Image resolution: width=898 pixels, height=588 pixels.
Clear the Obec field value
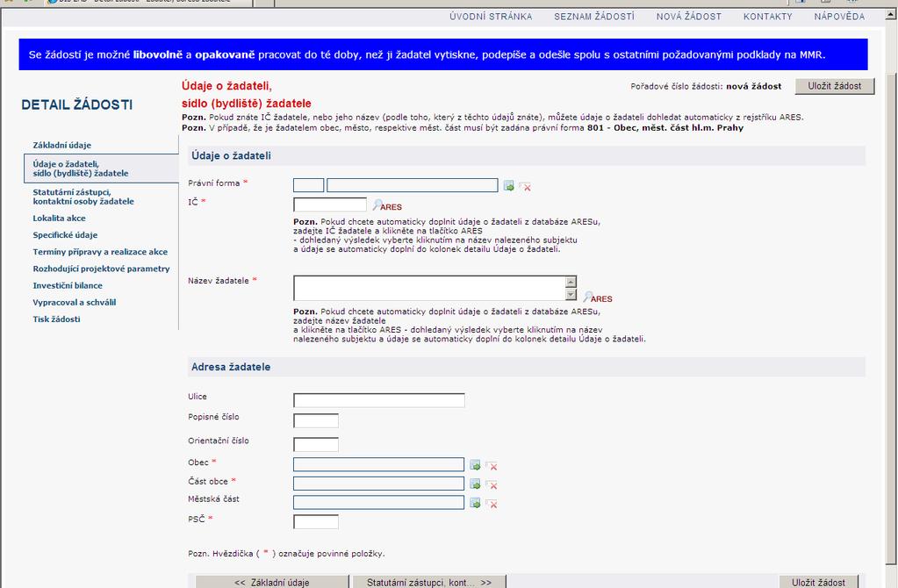(x=491, y=465)
